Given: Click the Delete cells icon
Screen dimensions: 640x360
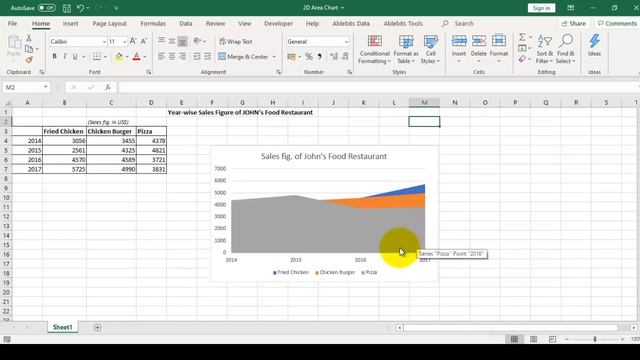Looking at the screenshot, I should click(x=478, y=41).
